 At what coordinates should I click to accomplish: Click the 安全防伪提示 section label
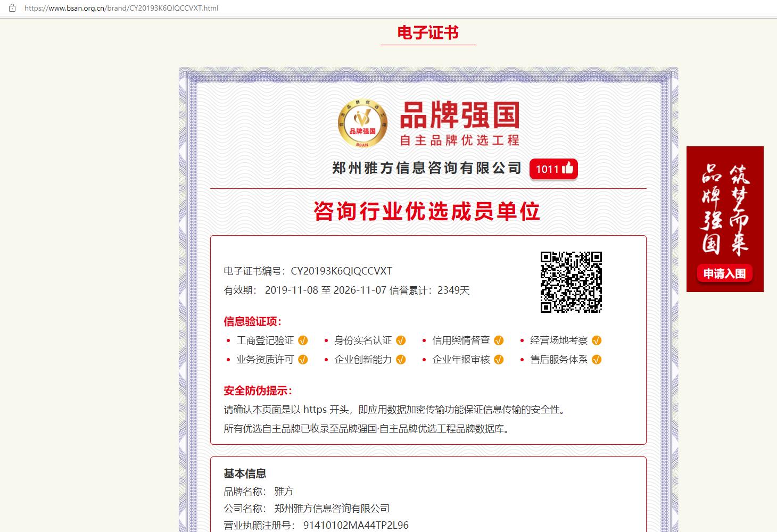pyautogui.click(x=258, y=391)
